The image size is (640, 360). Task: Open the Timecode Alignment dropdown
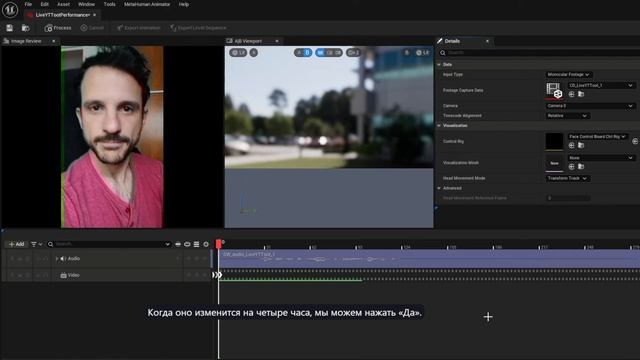tap(568, 116)
